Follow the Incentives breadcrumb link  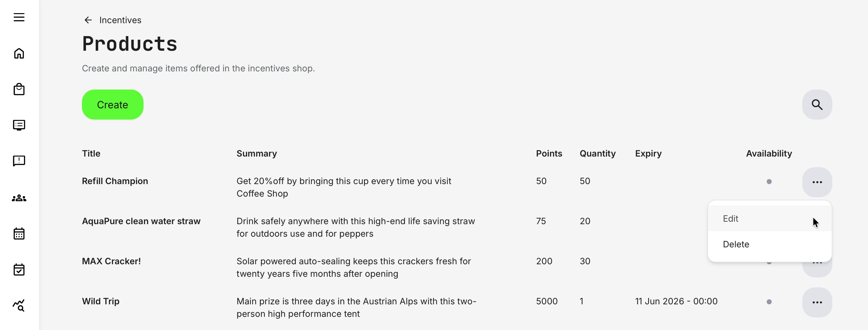coord(120,20)
